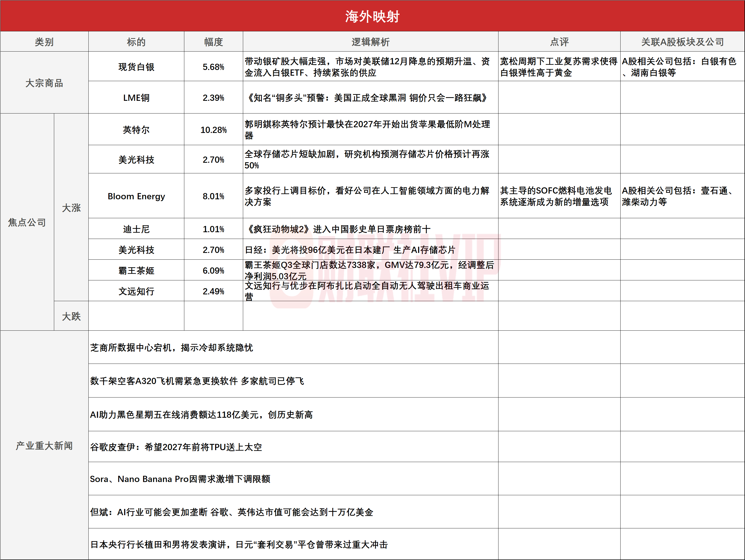Select the 类别 column header
Viewport: 745px width, 560px height.
click(x=44, y=42)
